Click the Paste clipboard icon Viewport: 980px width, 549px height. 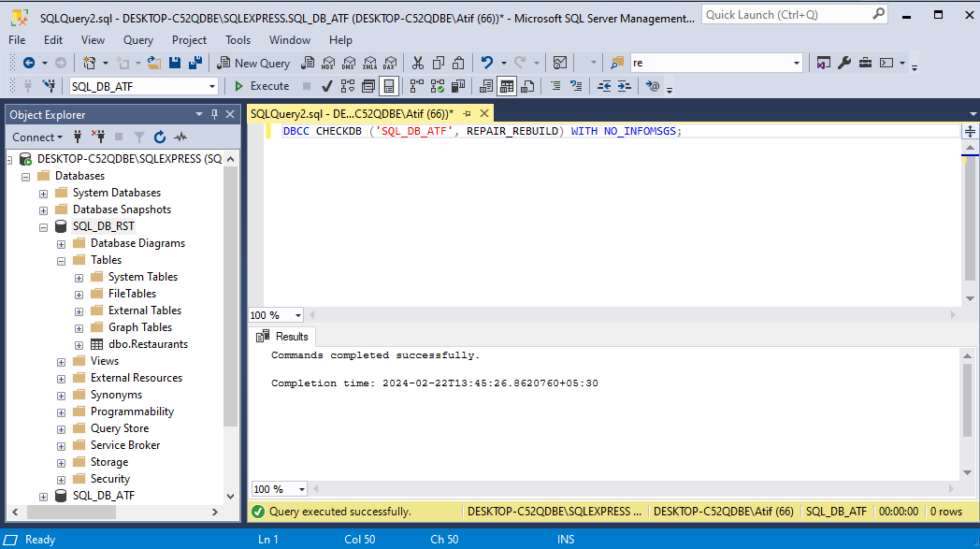pyautogui.click(x=459, y=63)
